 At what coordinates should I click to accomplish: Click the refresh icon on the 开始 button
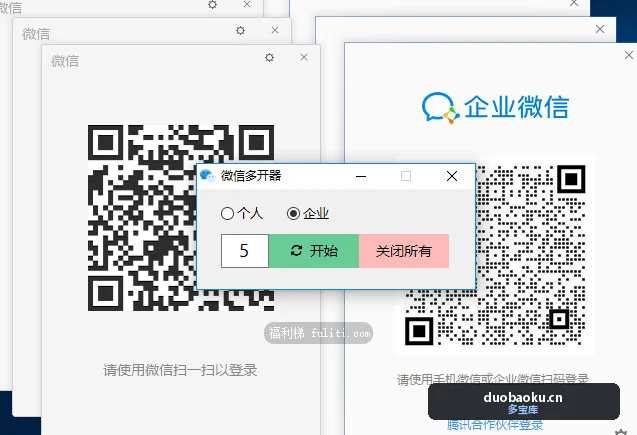click(296, 251)
